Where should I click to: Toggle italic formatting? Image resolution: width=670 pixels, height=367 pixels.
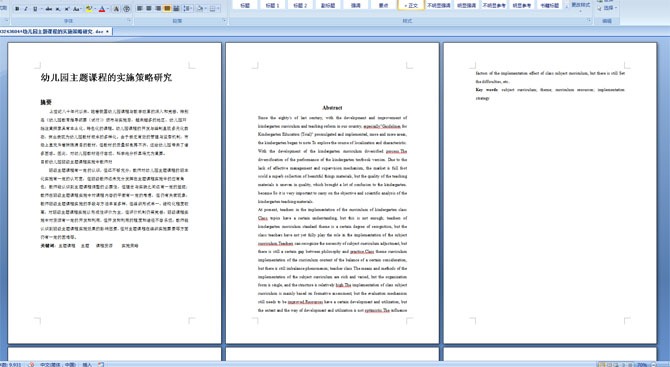26,9
